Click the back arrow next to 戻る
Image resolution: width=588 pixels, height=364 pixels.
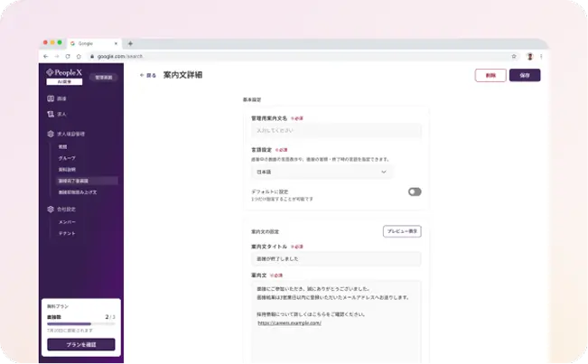coord(142,75)
